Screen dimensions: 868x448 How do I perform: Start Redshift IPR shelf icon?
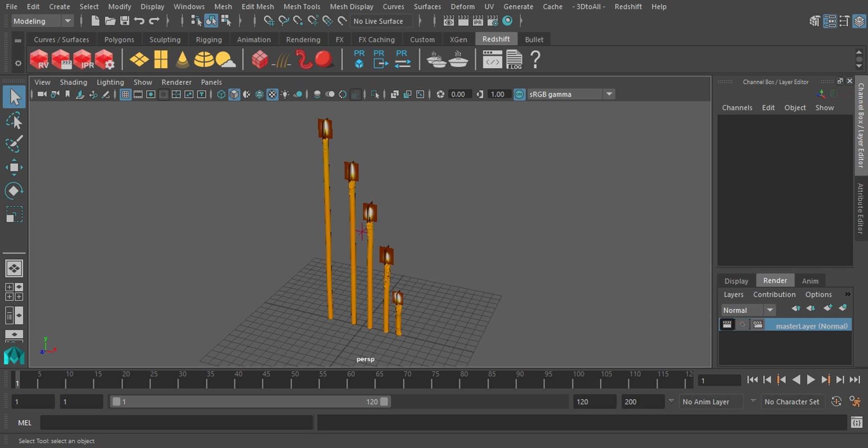click(x=83, y=60)
